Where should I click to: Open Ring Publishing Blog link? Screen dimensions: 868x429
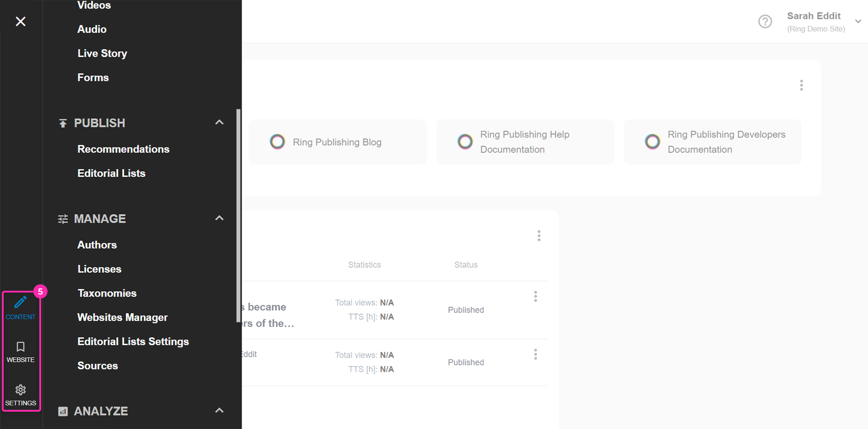pyautogui.click(x=337, y=142)
